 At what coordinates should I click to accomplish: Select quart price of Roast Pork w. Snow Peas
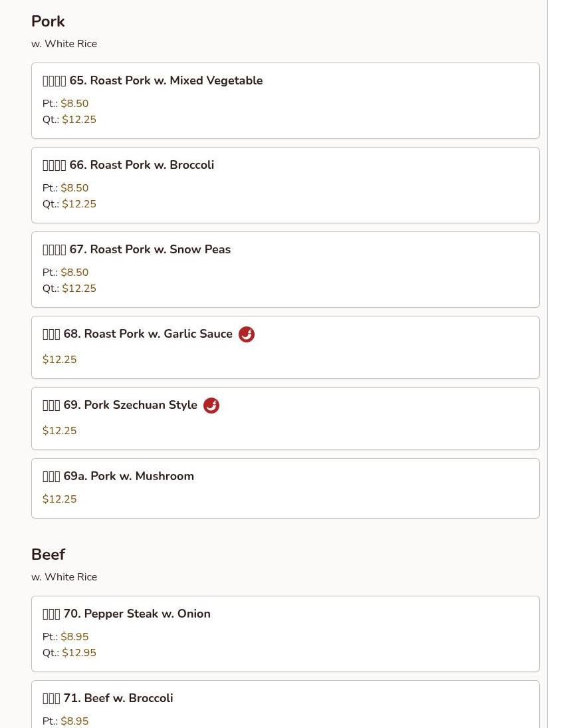click(79, 289)
